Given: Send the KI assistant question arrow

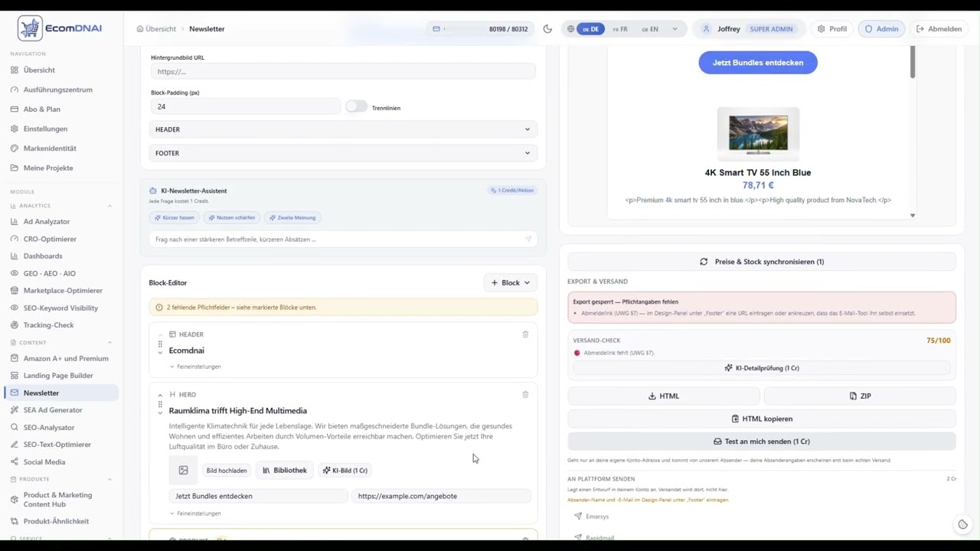Looking at the screenshot, I should click(x=528, y=240).
